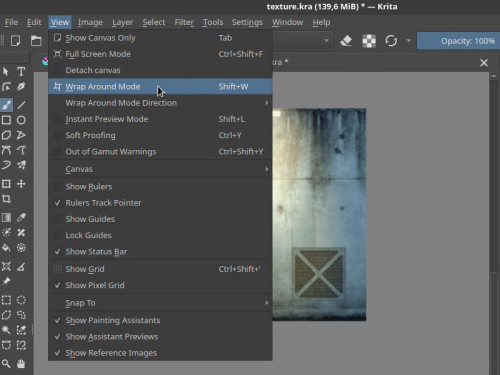Uncheck Show Status Bar
This screenshot has width=500, height=375.
point(160,252)
